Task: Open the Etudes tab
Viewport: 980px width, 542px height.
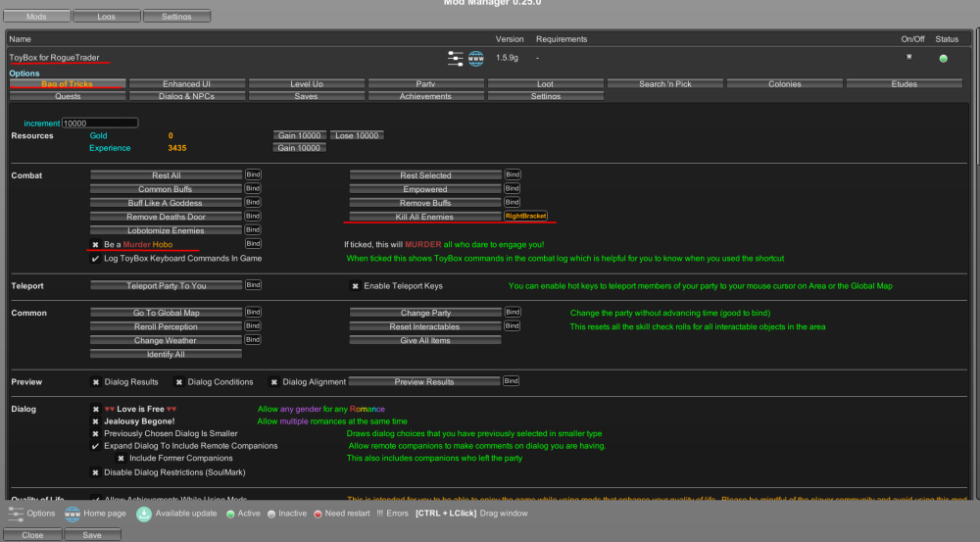Action: (904, 83)
